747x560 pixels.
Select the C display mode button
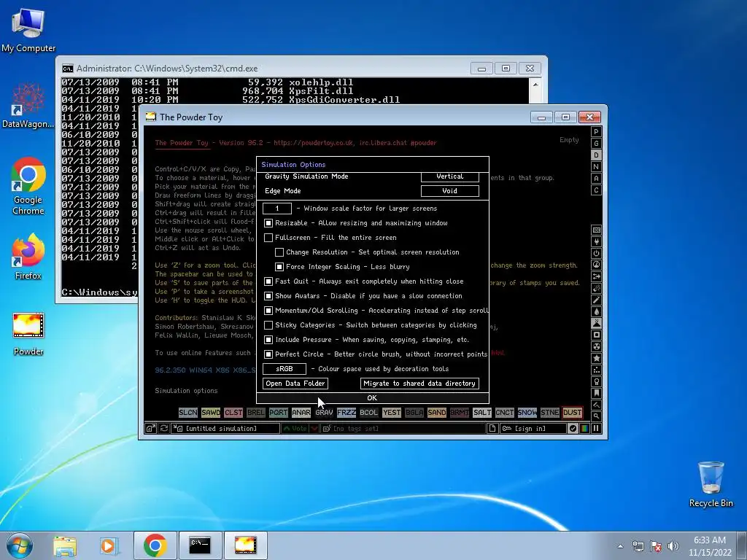(x=596, y=190)
